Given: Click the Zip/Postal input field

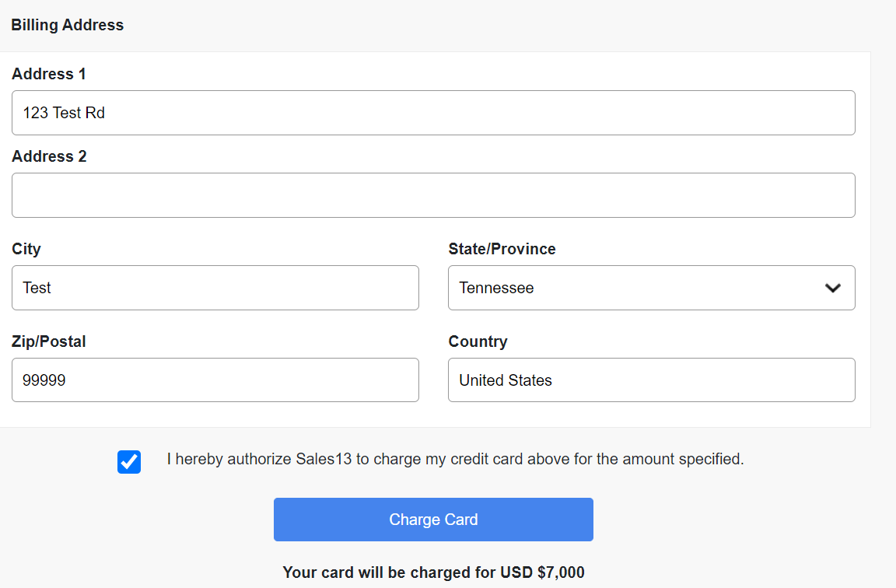Looking at the screenshot, I should coord(215,380).
